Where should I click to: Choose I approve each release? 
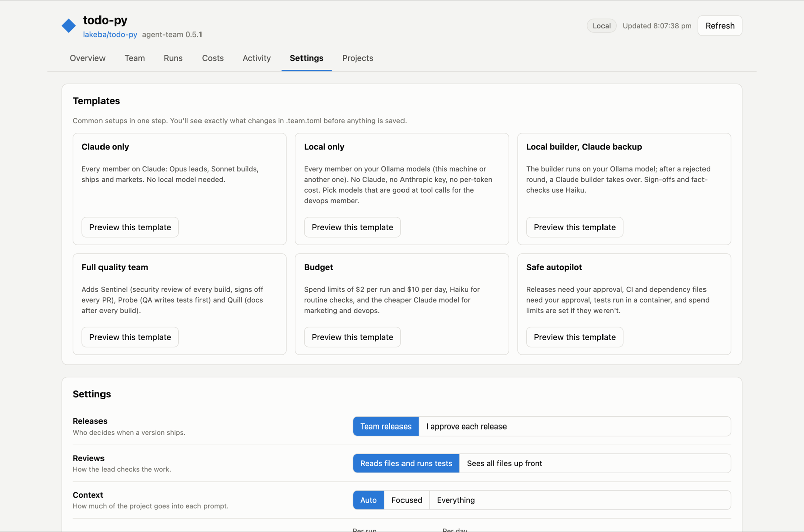point(466,427)
